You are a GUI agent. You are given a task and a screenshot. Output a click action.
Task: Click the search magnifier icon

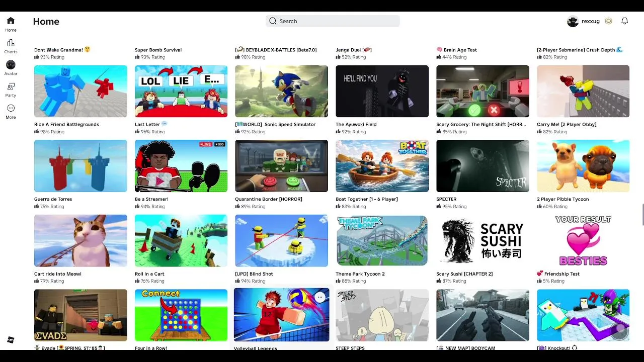(273, 21)
